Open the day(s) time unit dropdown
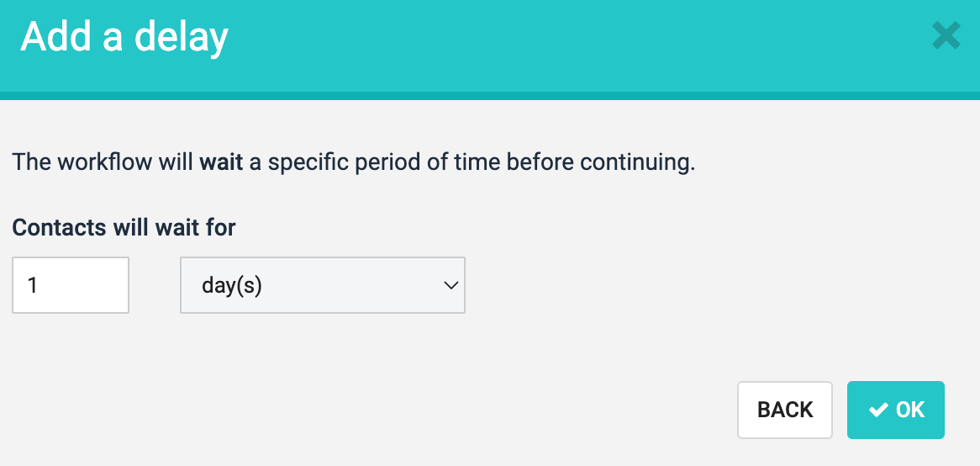The height and width of the screenshot is (466, 980). click(322, 285)
